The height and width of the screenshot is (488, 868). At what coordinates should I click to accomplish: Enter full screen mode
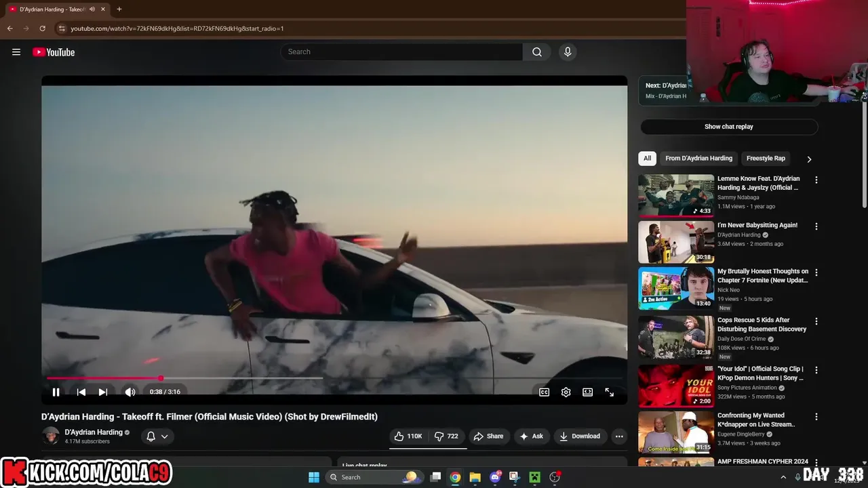[x=610, y=392]
